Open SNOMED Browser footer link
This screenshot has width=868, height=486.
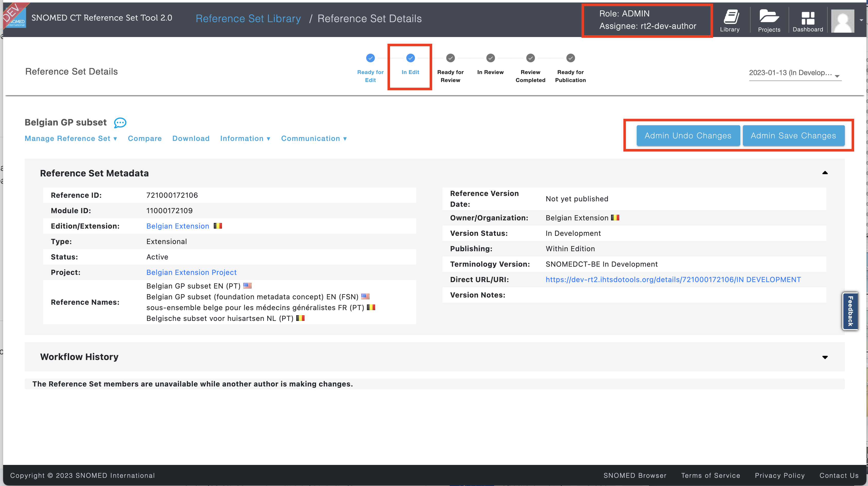[635, 475]
